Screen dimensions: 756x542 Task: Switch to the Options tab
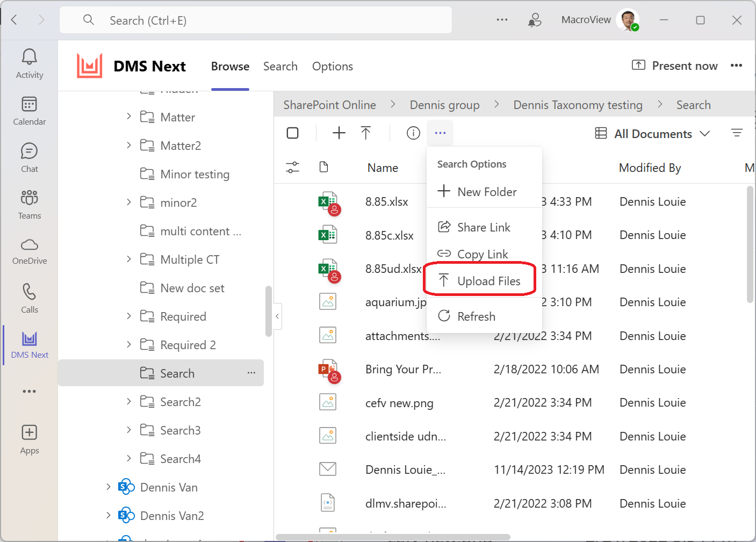[333, 66]
